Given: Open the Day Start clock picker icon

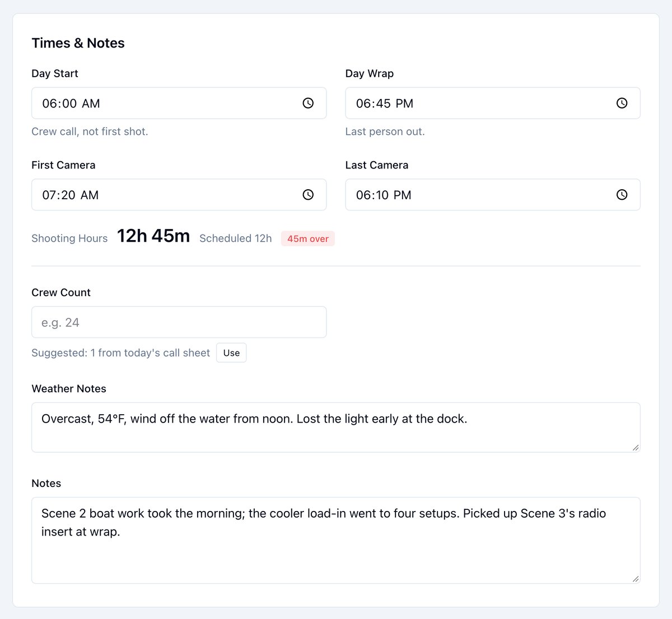Looking at the screenshot, I should 308,103.
